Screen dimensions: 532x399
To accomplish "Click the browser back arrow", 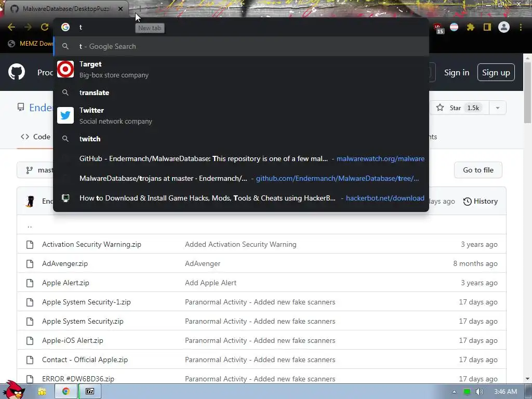I will point(11,27).
